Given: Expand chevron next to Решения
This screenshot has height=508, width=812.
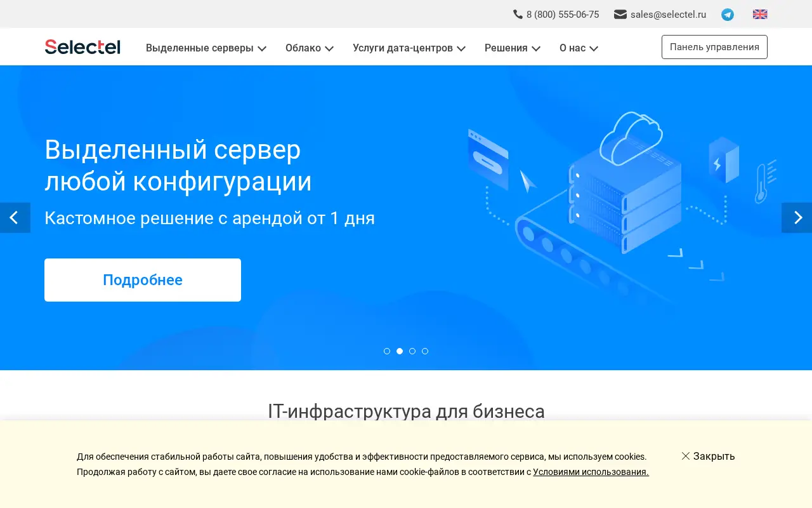Looking at the screenshot, I should (536, 48).
